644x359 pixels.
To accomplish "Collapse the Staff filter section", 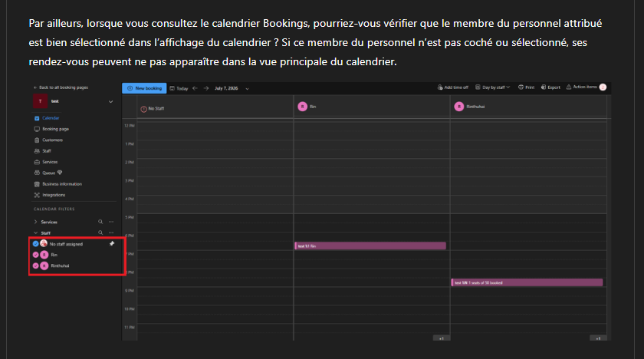I will 35,233.
